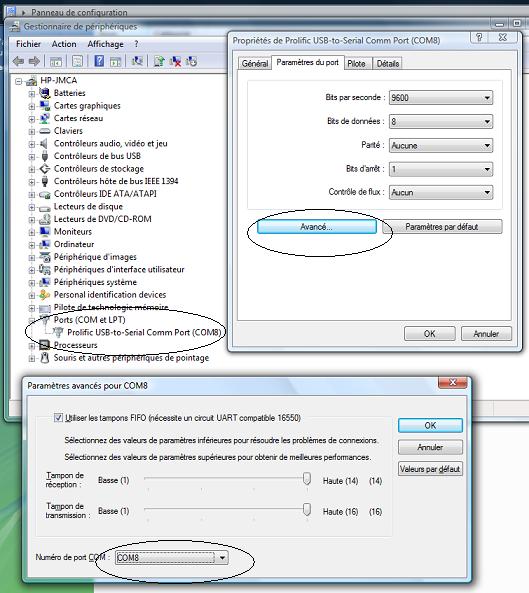Switch to the Pilote tab
This screenshot has height=593, width=529.
click(356, 64)
